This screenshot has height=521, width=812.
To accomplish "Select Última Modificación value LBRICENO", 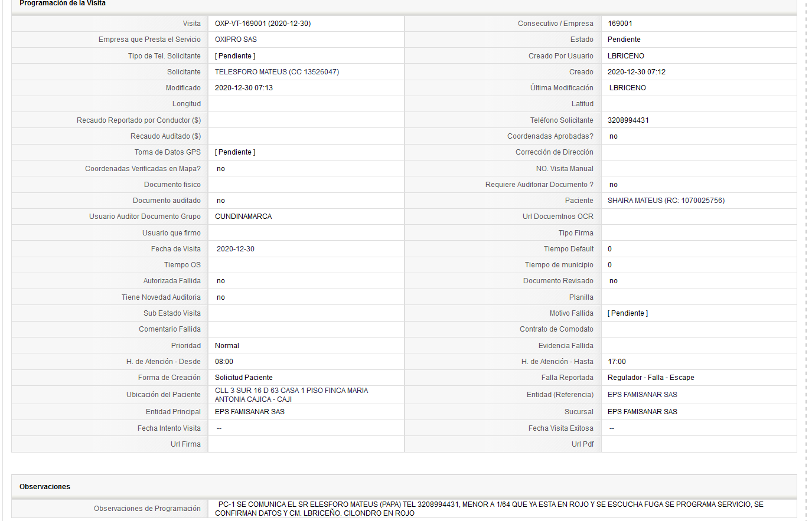I will (x=628, y=88).
